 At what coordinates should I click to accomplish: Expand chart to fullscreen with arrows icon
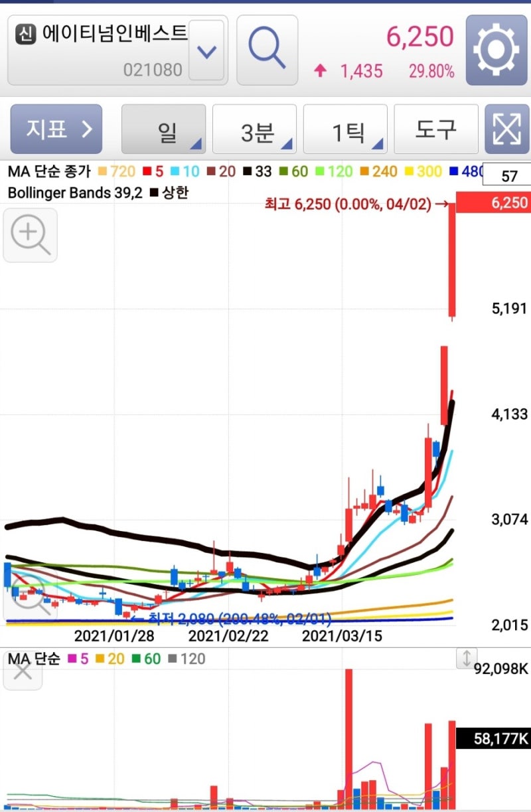(507, 129)
